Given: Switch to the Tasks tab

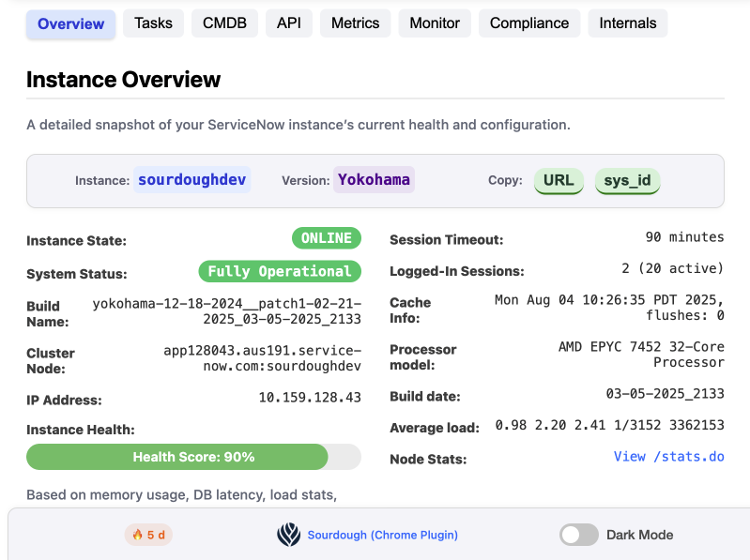Looking at the screenshot, I should [153, 23].
